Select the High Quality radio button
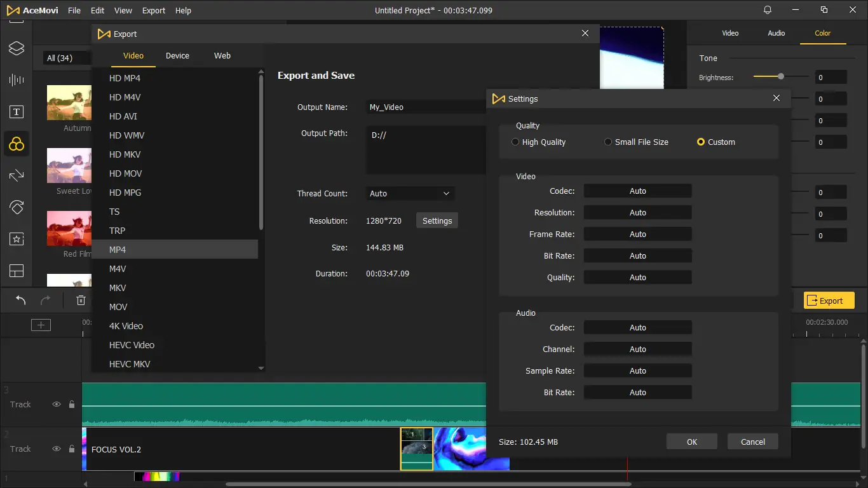868x488 pixels. coord(515,142)
